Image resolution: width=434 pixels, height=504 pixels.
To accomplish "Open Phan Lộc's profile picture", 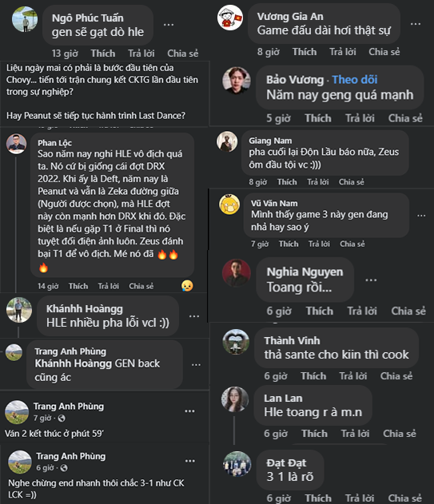I will pos(16,144).
